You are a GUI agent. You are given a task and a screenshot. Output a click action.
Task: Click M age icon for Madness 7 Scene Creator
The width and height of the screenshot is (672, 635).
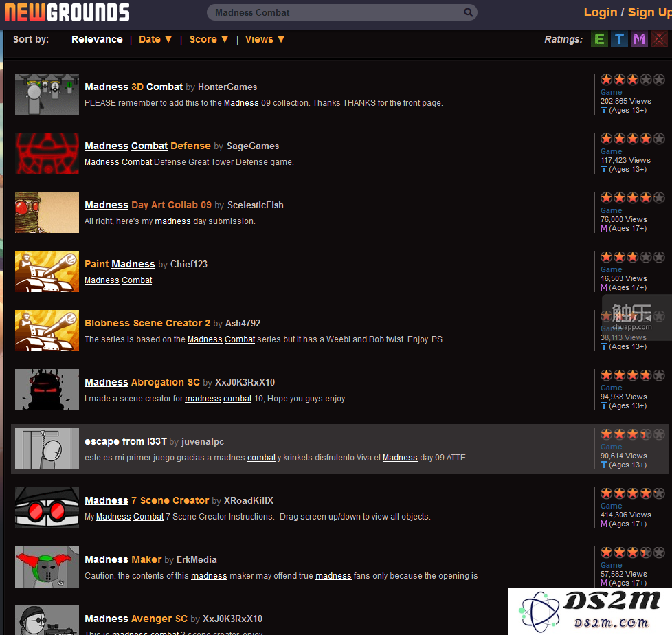coord(604,524)
